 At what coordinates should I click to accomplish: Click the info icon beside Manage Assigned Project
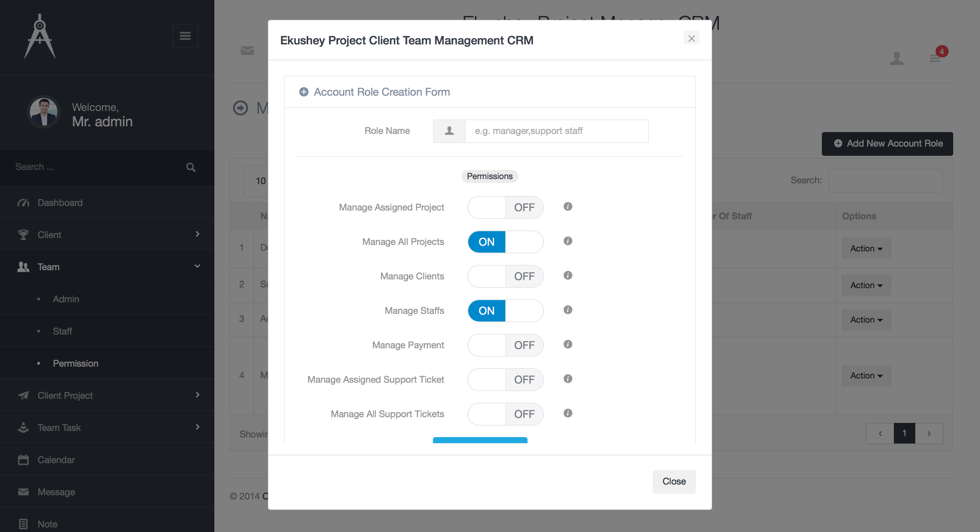(x=568, y=207)
